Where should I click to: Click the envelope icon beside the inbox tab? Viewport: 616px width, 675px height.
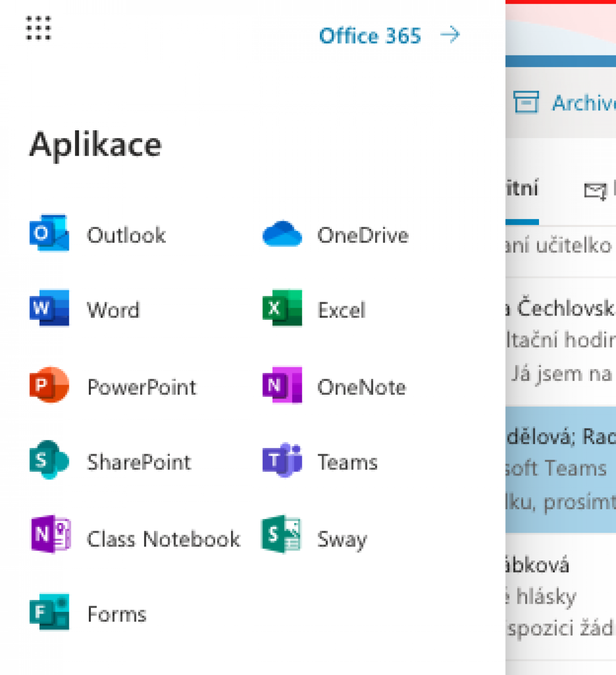coord(595,190)
